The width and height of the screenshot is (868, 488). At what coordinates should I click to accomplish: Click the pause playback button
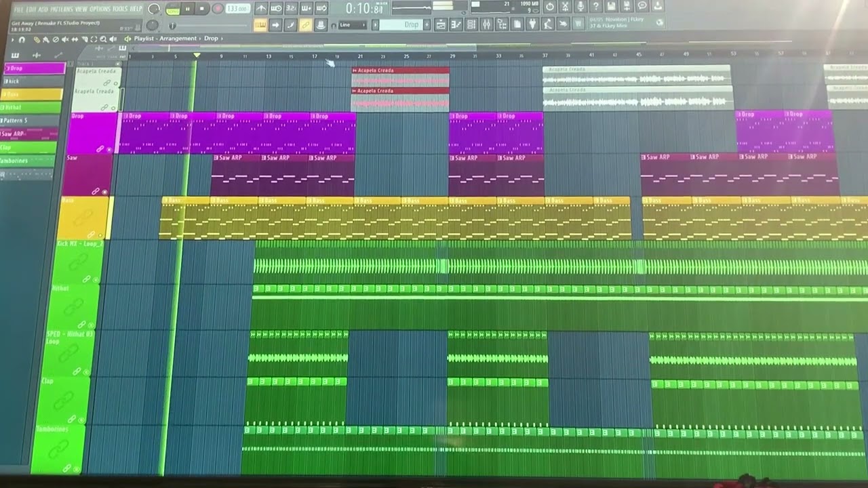pos(187,9)
